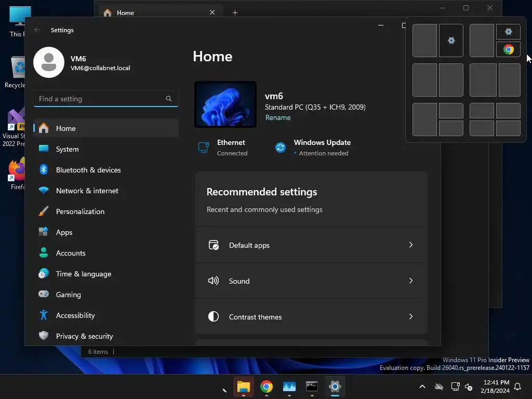
Task: Open Windows Update Attention needed
Action: point(313,148)
